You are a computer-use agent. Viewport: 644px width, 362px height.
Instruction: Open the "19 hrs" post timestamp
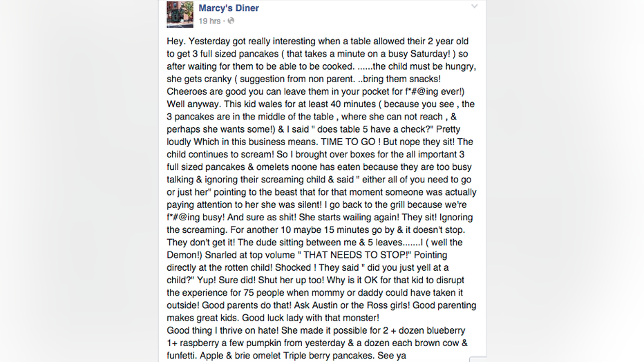[x=209, y=21]
